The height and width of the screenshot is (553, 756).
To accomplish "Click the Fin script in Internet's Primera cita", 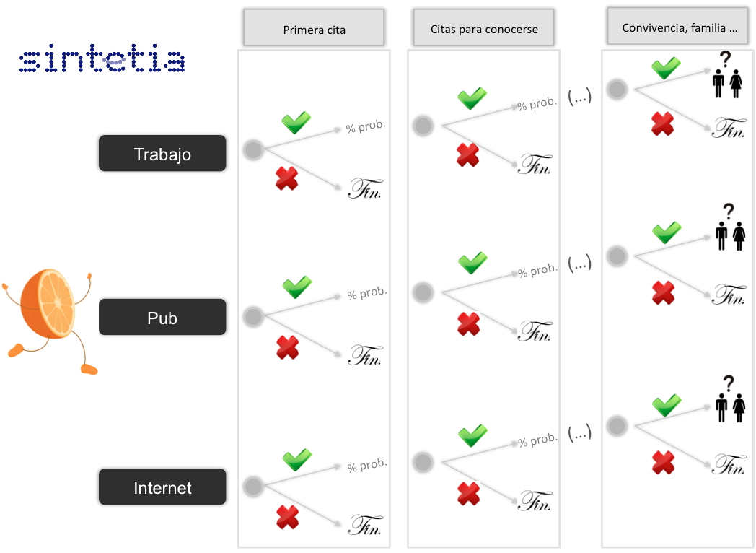I will [x=366, y=525].
